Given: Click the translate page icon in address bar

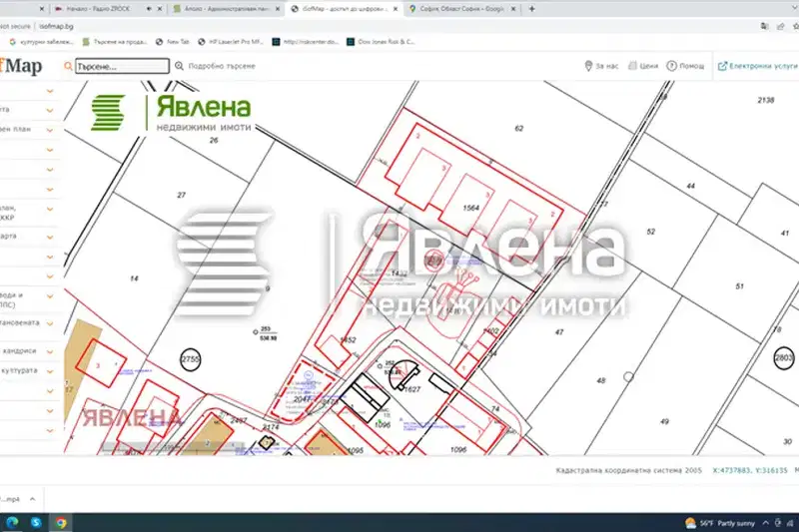Looking at the screenshot, I should 764,26.
